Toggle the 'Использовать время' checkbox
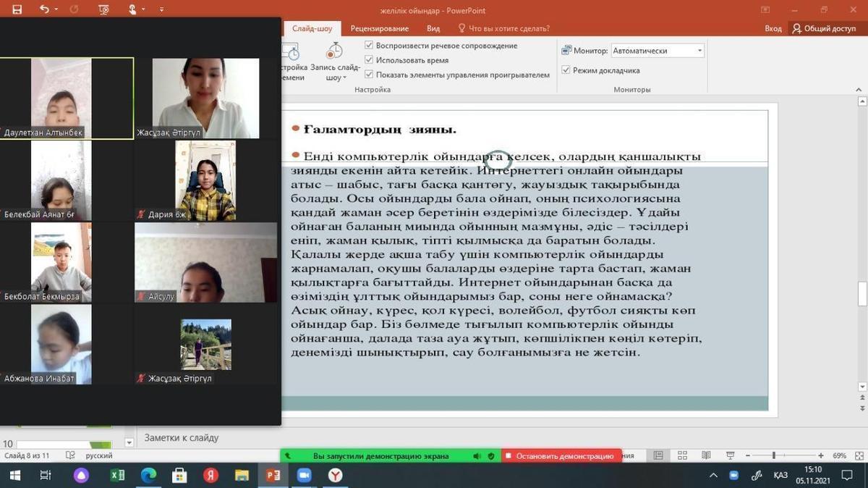868x488 pixels. [x=369, y=60]
